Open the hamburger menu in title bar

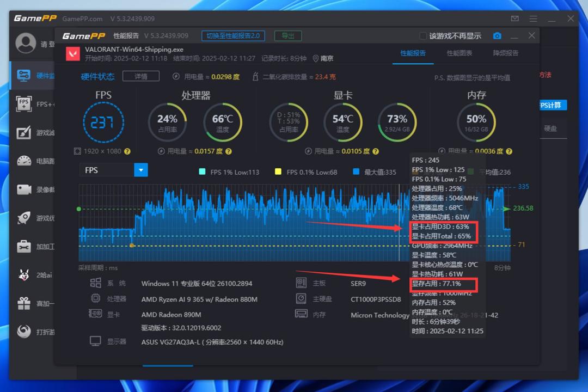533,19
